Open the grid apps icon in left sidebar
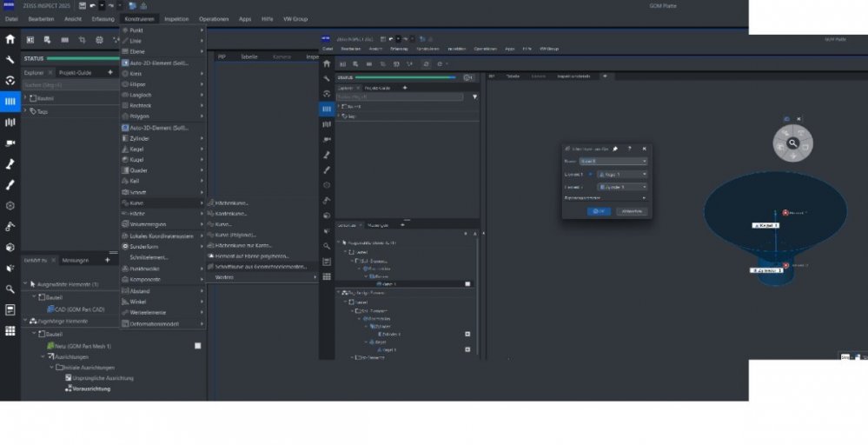868x445 pixels. pyautogui.click(x=10, y=330)
